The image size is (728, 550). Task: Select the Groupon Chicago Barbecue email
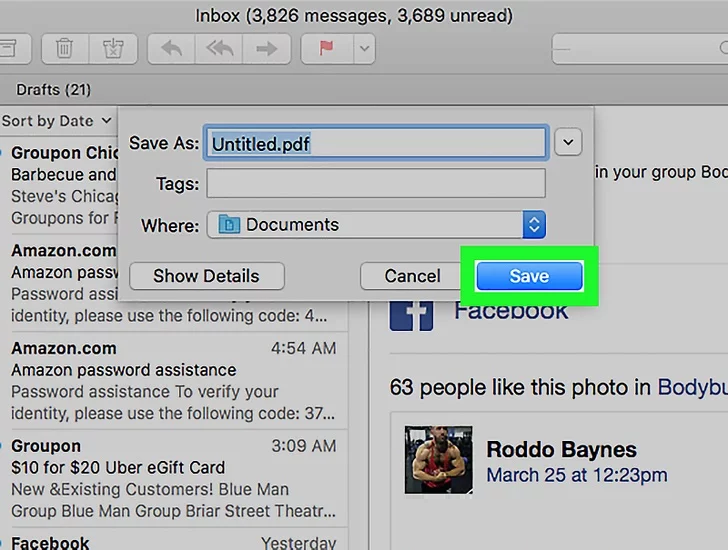click(60, 186)
